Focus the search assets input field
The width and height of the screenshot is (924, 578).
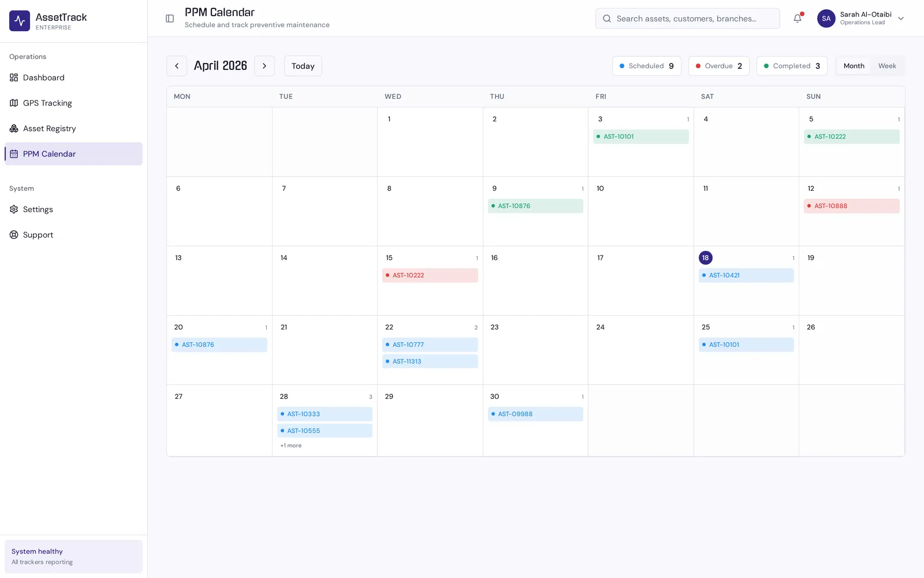click(688, 18)
